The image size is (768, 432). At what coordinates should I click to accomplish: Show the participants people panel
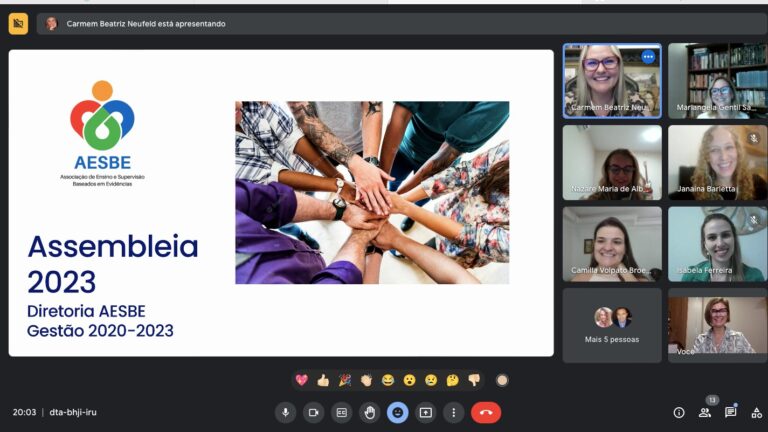click(x=705, y=412)
